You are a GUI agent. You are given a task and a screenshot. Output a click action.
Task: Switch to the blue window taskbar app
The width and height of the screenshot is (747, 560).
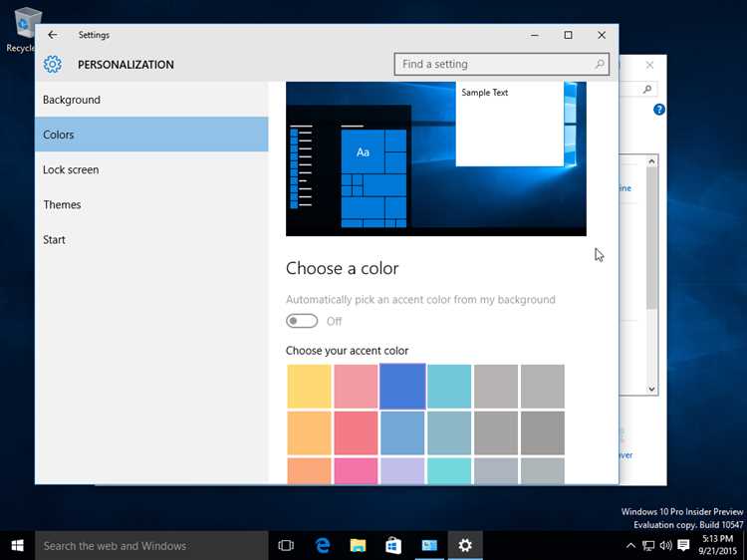click(x=429, y=545)
